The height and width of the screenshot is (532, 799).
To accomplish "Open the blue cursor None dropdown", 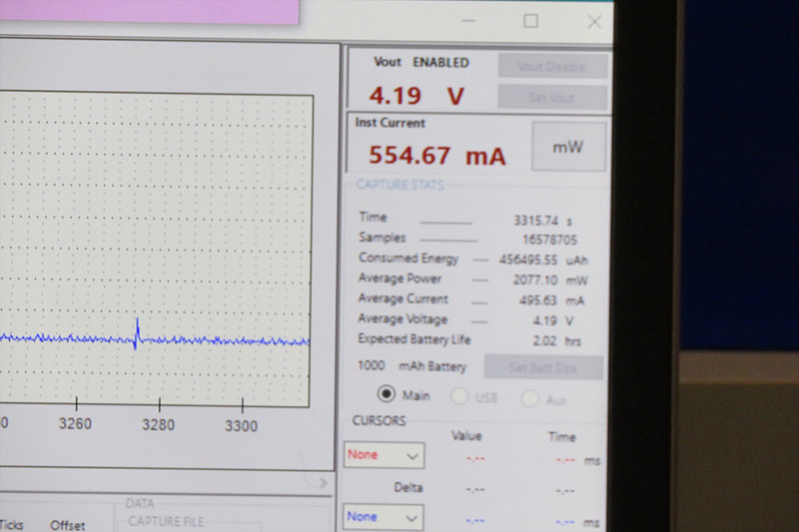I will [384, 517].
